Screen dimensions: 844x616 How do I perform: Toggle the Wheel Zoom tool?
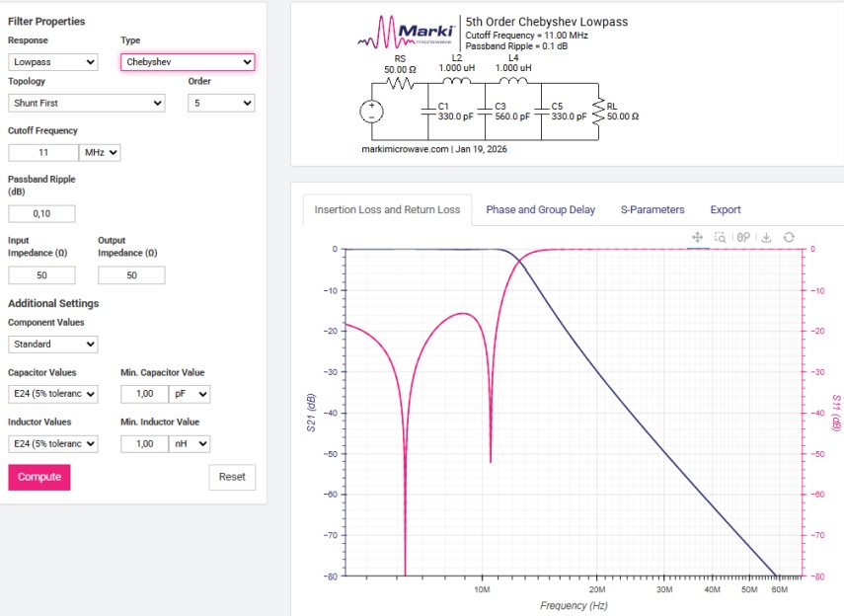743,237
